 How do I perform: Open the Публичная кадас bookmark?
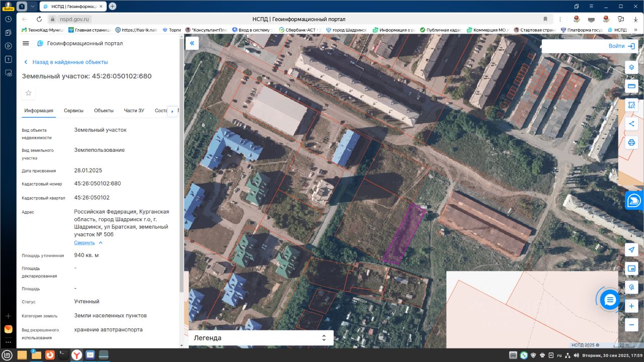[441, 30]
